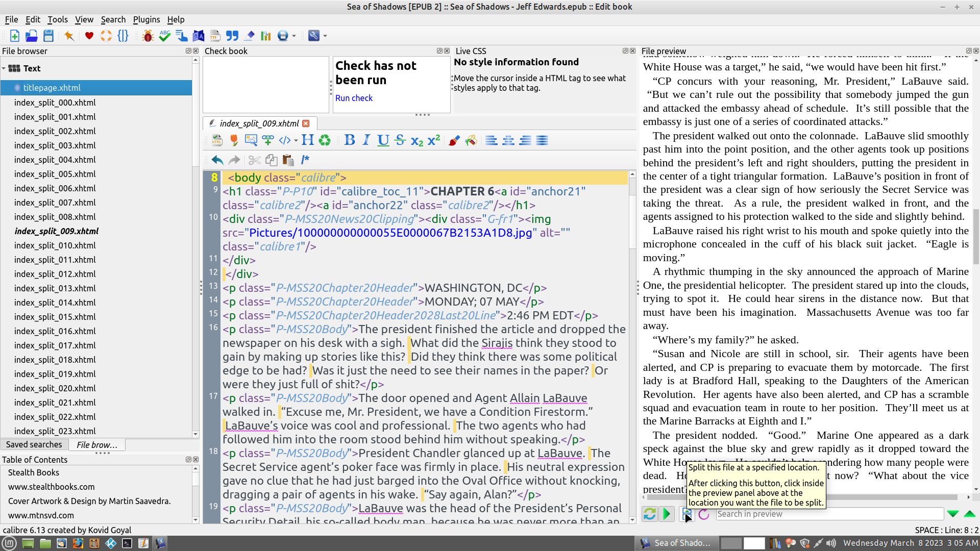Viewport: 980px width, 551px height.
Task: Open the spell check tool
Action: 164,36
